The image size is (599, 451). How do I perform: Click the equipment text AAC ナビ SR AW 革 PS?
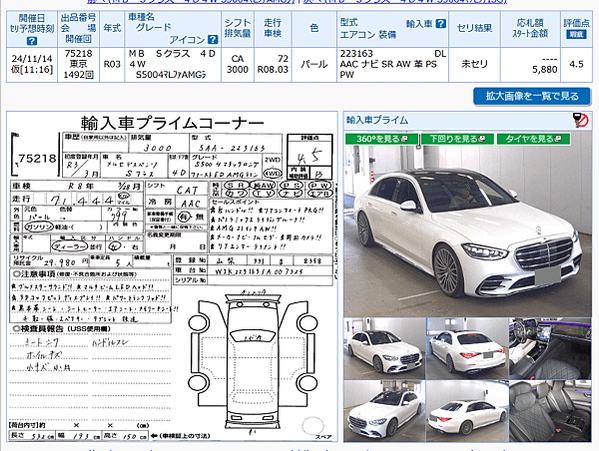(388, 64)
